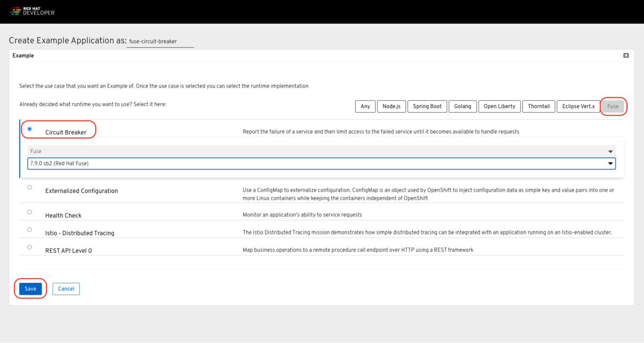The width and height of the screenshot is (644, 343).
Task: Expand the 7.9.0 sb2 version dropdown
Action: pos(322,163)
